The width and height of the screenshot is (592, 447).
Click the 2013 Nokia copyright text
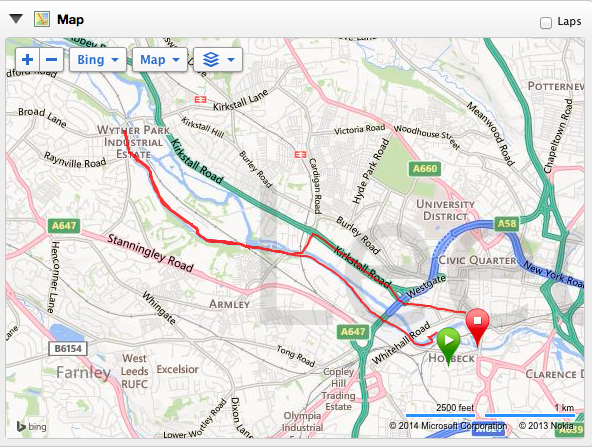[546, 426]
